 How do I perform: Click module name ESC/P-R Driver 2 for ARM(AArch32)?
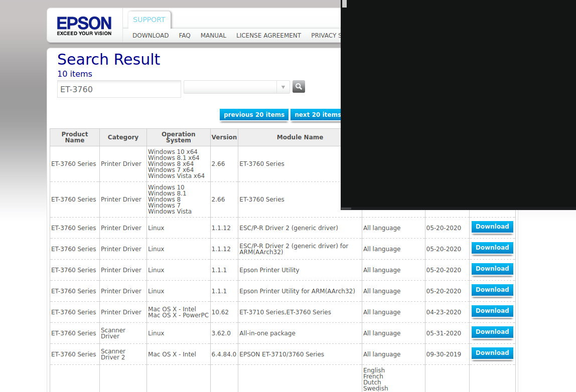tap(294, 249)
